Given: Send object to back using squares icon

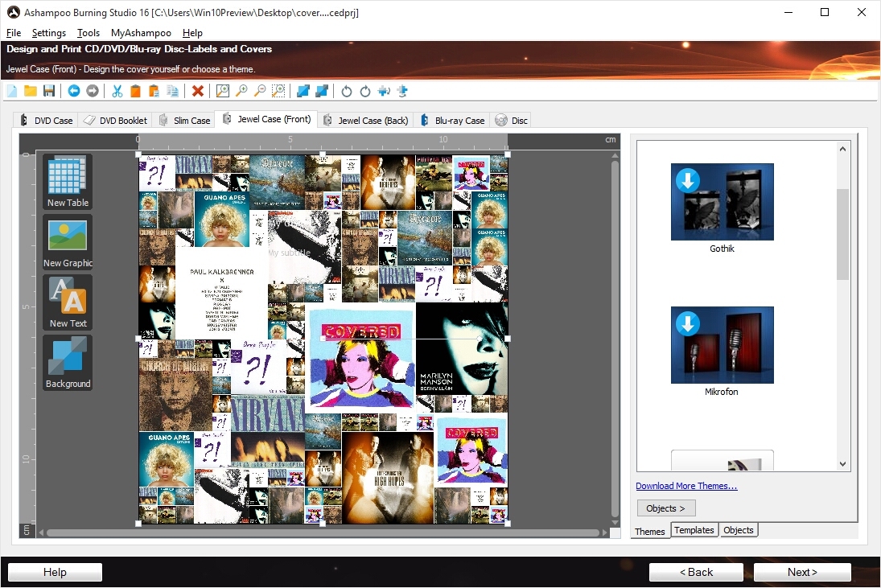Looking at the screenshot, I should [x=322, y=91].
